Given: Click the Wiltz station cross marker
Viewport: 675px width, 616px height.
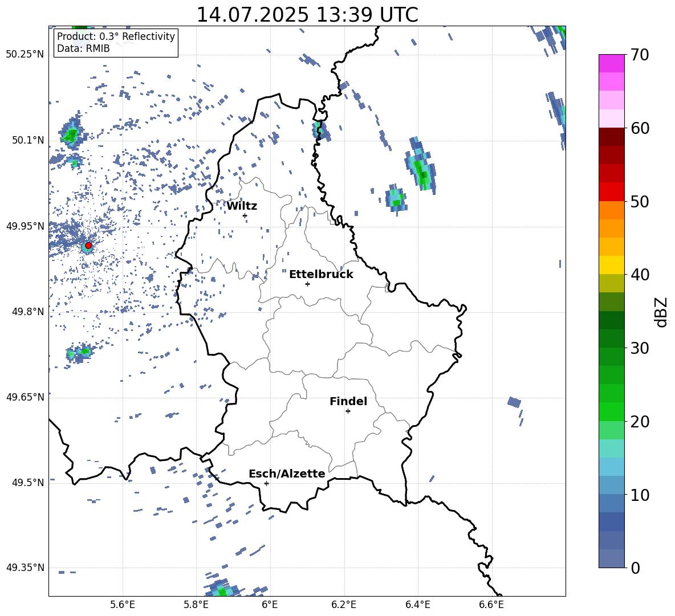Looking at the screenshot, I should [245, 215].
